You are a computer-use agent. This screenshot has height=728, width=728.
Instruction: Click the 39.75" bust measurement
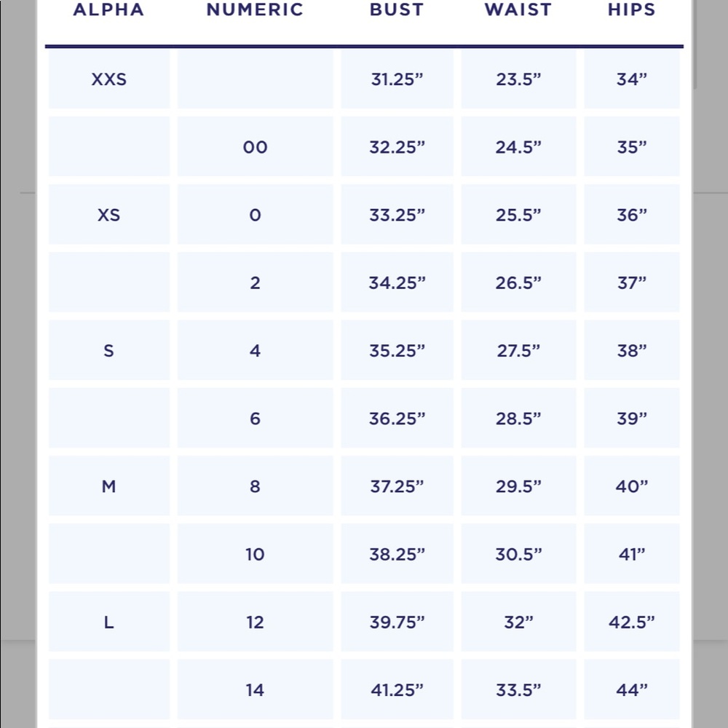tap(397, 621)
